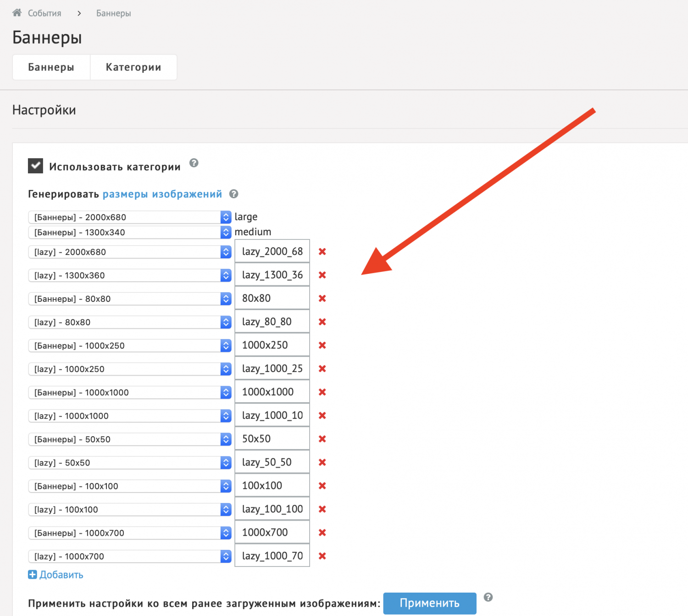The width and height of the screenshot is (688, 616).
Task: Select the Баннеры tab
Action: click(x=51, y=67)
